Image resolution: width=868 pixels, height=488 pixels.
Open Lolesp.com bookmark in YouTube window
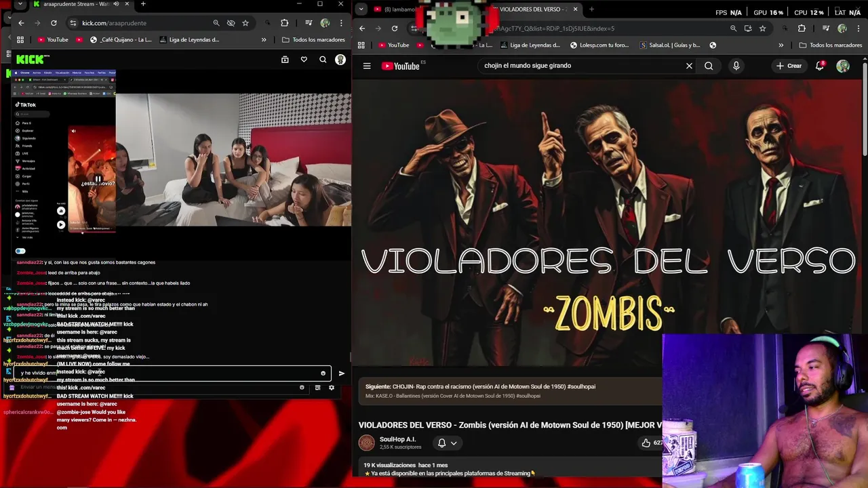pos(599,45)
